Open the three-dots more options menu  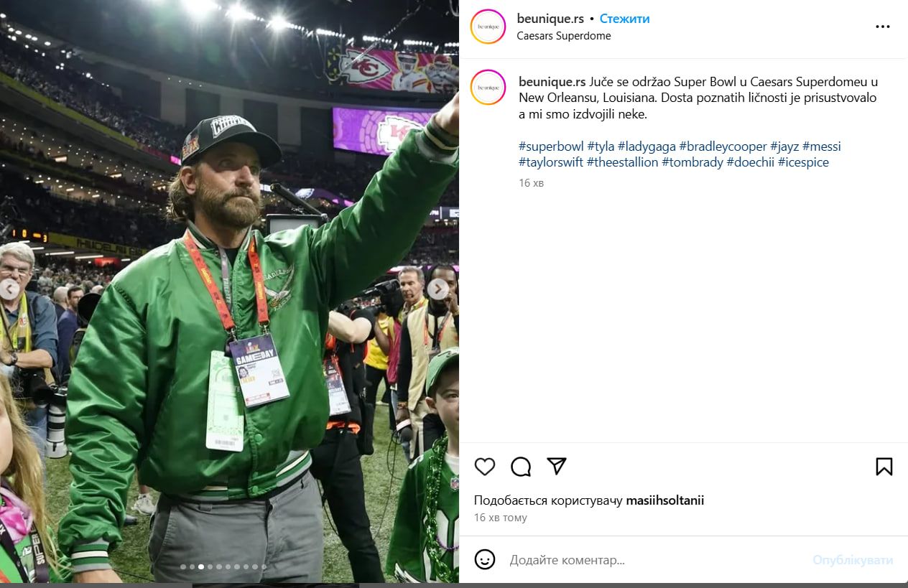(882, 27)
